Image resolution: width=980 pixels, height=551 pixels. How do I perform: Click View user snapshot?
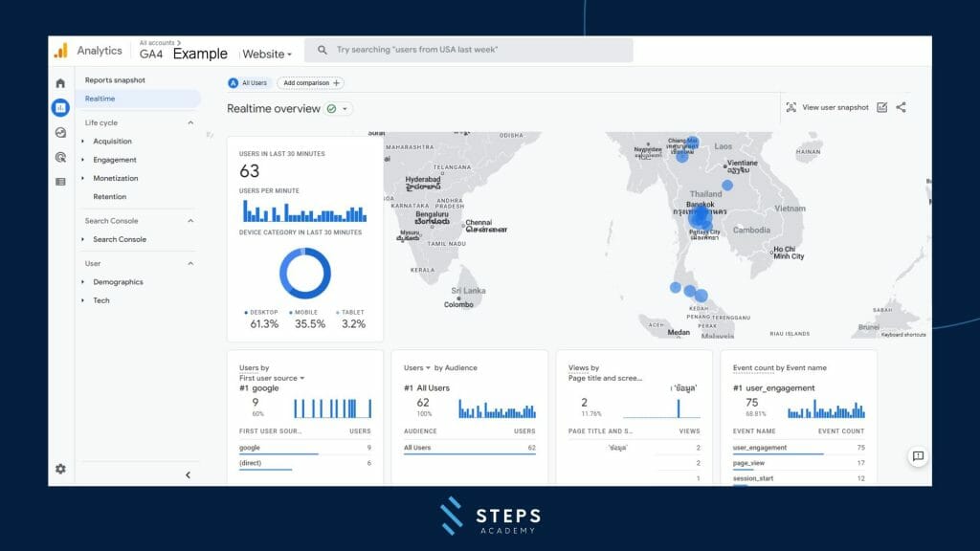point(832,107)
